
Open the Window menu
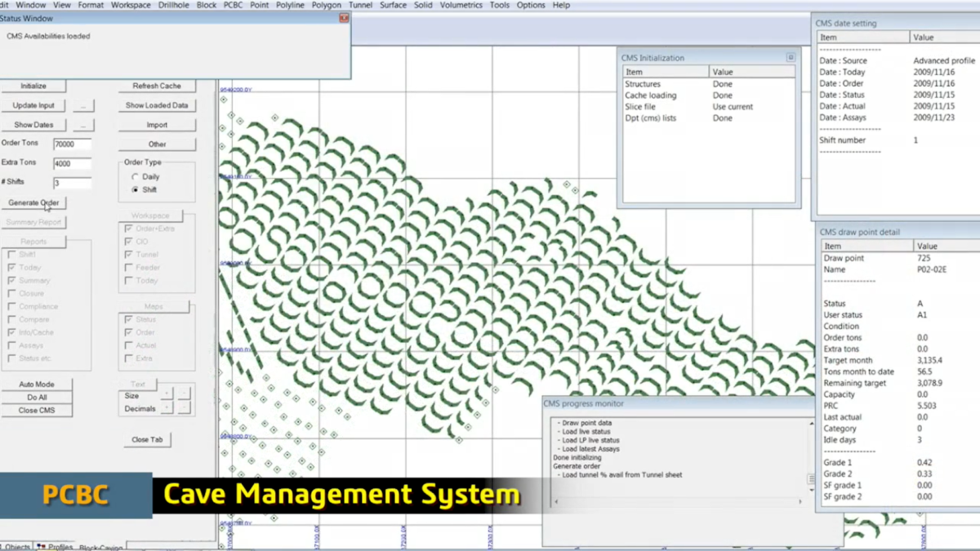(32, 5)
